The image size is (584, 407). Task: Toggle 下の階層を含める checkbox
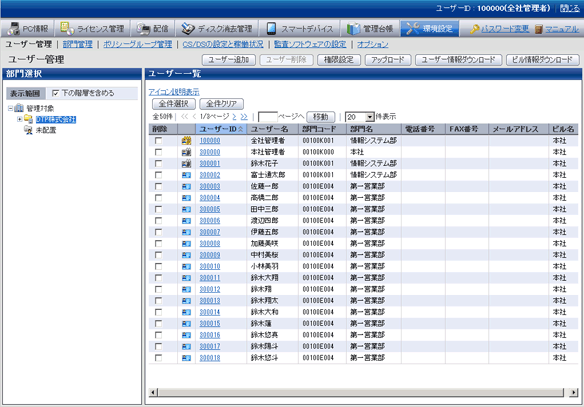[55, 93]
